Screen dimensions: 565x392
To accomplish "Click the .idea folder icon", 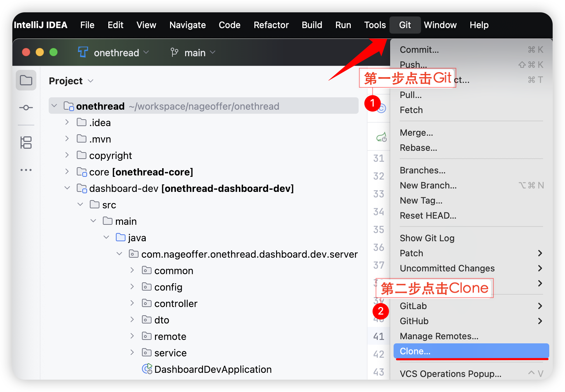I will 82,122.
